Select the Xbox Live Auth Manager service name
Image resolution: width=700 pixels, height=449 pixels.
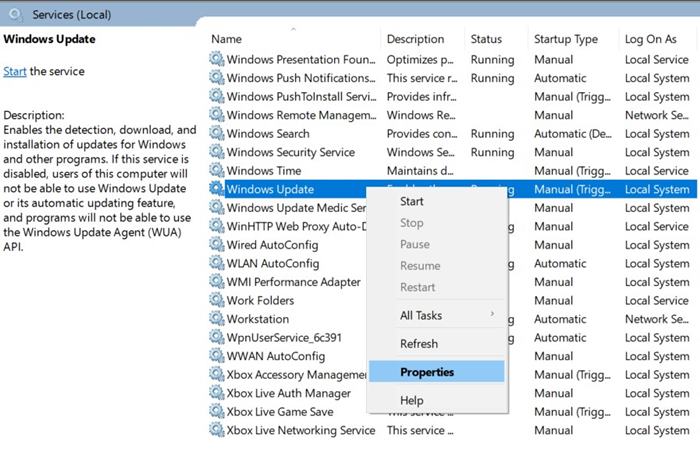[288, 393]
